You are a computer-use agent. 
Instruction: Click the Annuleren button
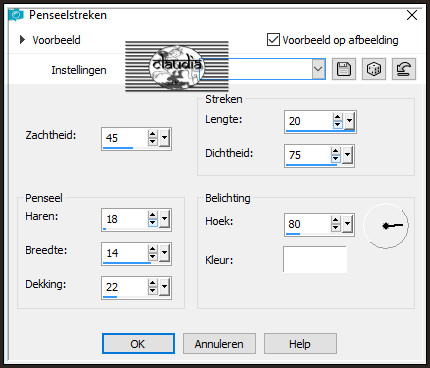219,344
